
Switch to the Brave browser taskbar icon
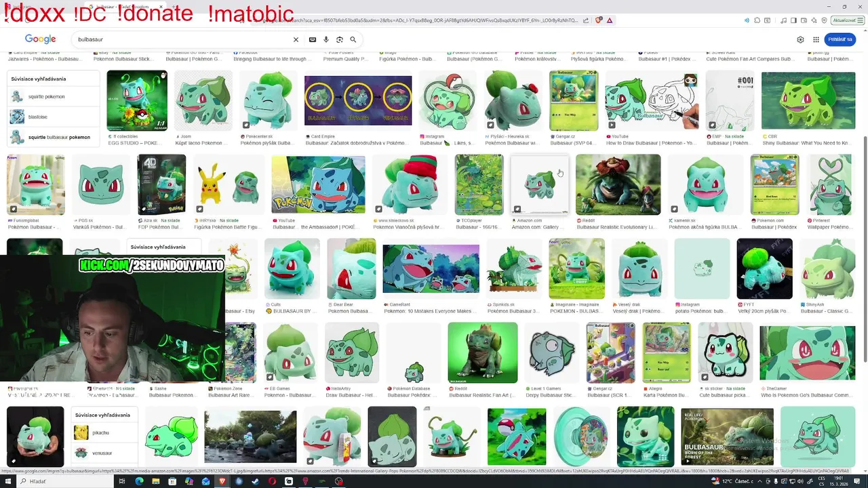(x=222, y=481)
